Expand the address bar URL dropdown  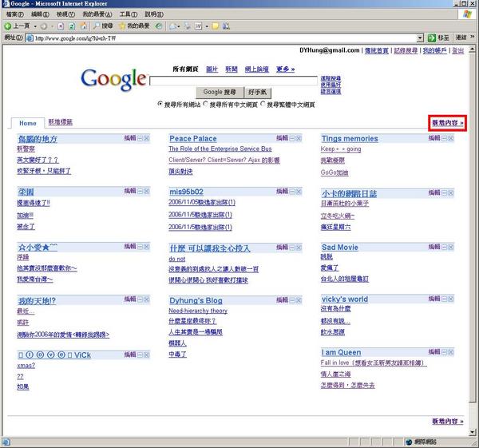pyautogui.click(x=421, y=38)
